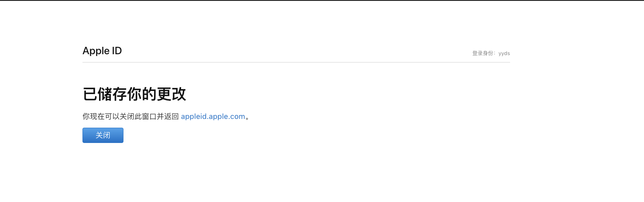The image size is (644, 202).
Task: Click 你现在可以 at the message's start
Action: click(x=100, y=116)
